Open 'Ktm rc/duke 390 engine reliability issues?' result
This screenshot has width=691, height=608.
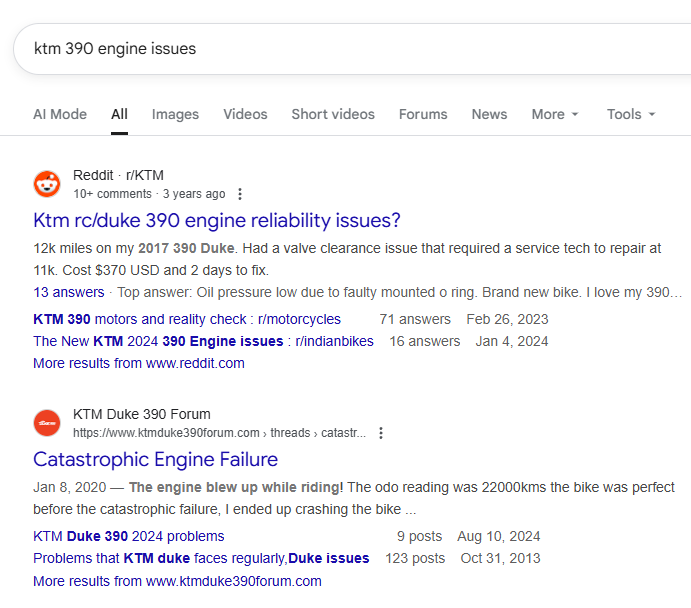click(x=217, y=220)
